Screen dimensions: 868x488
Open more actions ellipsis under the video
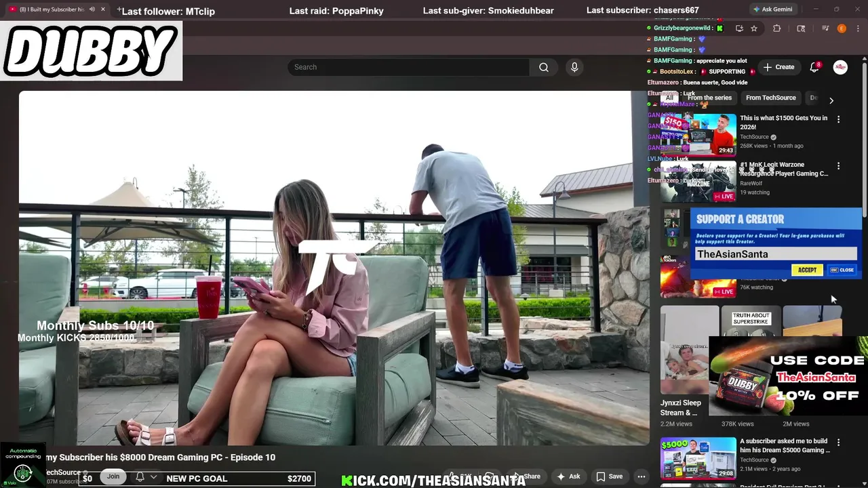tap(641, 476)
